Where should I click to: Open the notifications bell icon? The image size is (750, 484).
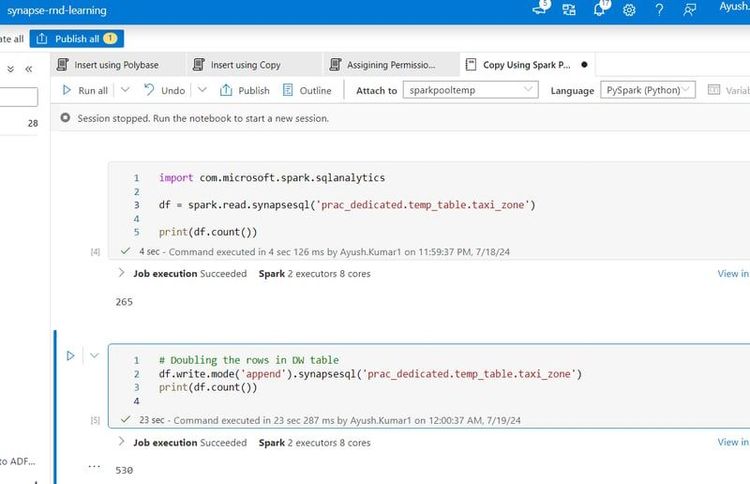600,9
